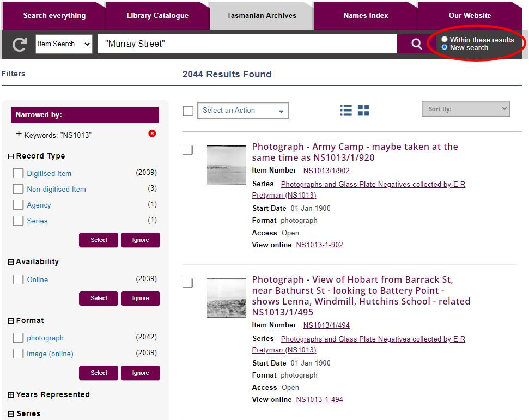
Task: Switch to grid thumbnail view
Action: (x=363, y=111)
